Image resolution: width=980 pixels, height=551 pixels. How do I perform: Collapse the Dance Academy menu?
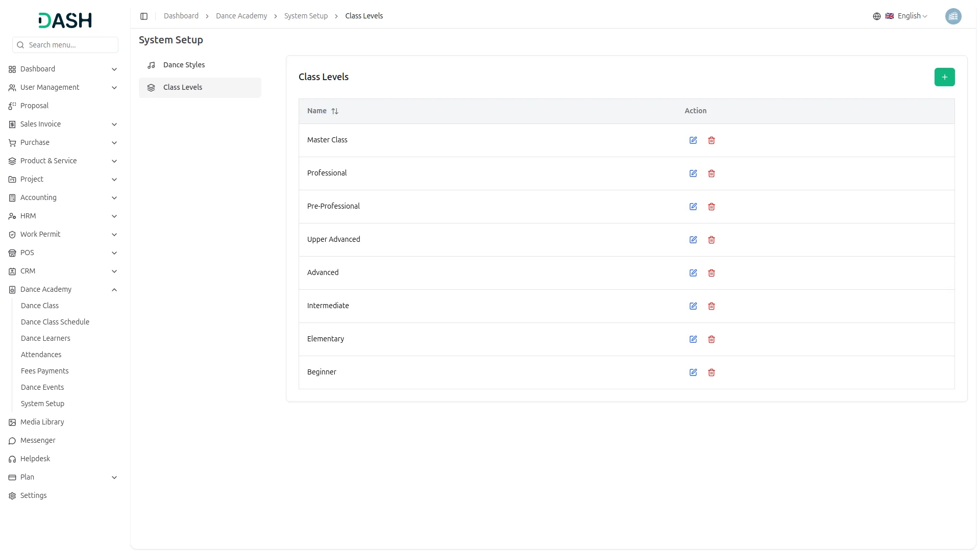click(x=114, y=290)
